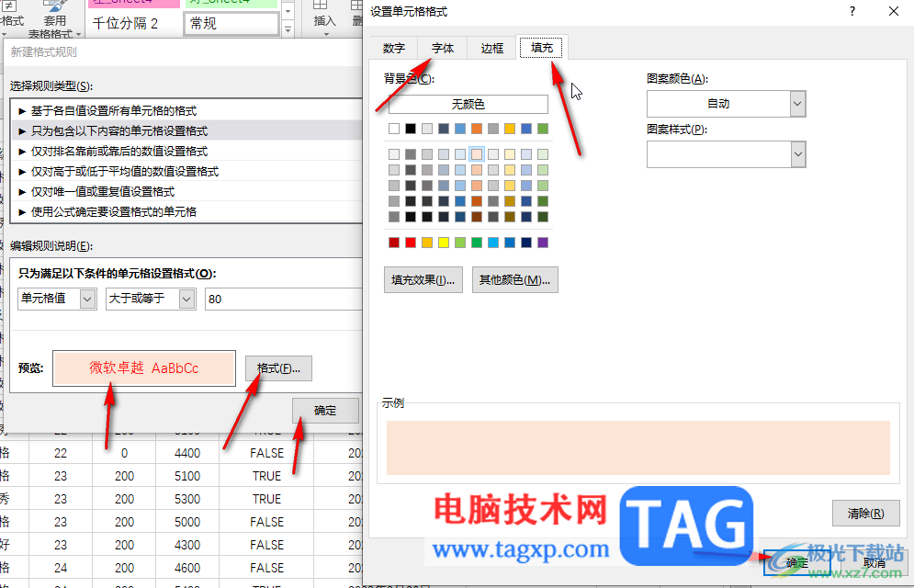Confirm Format Cells dialog with 确定
Image resolution: width=914 pixels, height=588 pixels.
click(x=796, y=562)
